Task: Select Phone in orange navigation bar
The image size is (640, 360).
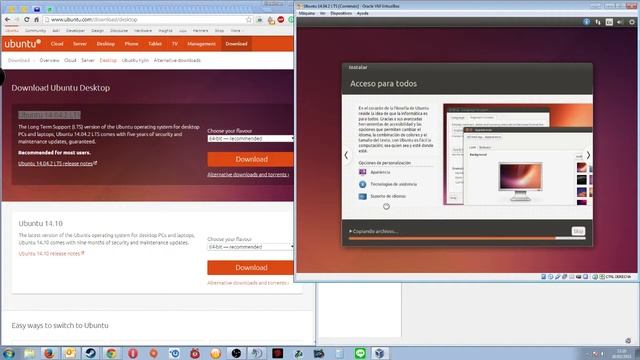Action: pyautogui.click(x=131, y=44)
